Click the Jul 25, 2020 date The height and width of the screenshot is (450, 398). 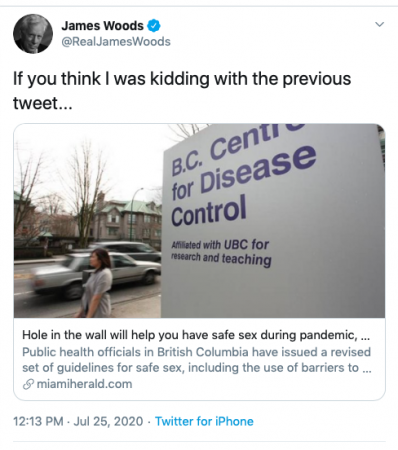point(108,421)
